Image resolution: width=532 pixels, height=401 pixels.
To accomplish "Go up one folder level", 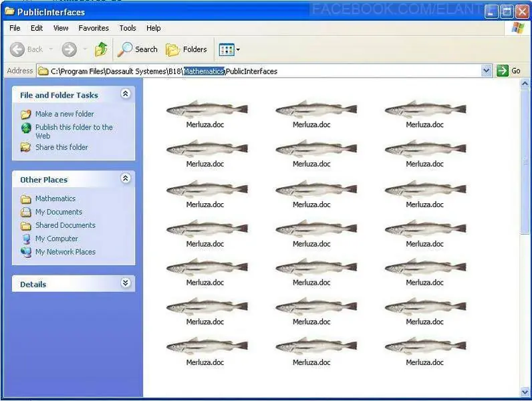I will click(101, 49).
